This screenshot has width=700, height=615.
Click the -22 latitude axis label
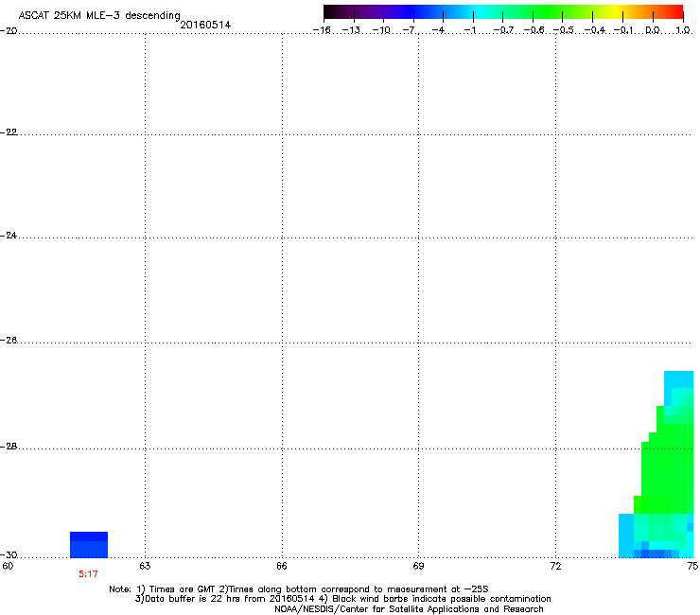tap(9, 132)
